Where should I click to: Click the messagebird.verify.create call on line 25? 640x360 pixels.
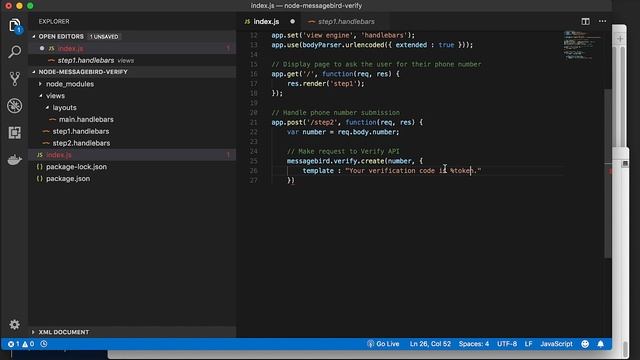tap(355, 161)
